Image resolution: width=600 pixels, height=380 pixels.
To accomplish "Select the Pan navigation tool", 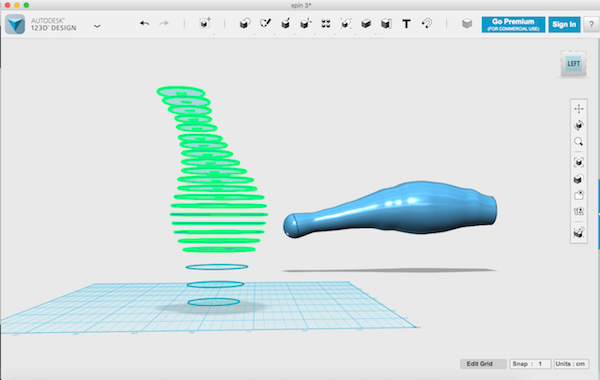I will click(579, 109).
